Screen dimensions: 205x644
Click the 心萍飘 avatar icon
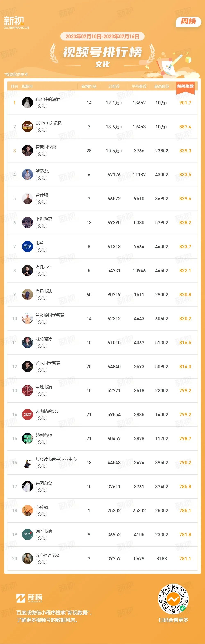[x=27, y=510]
